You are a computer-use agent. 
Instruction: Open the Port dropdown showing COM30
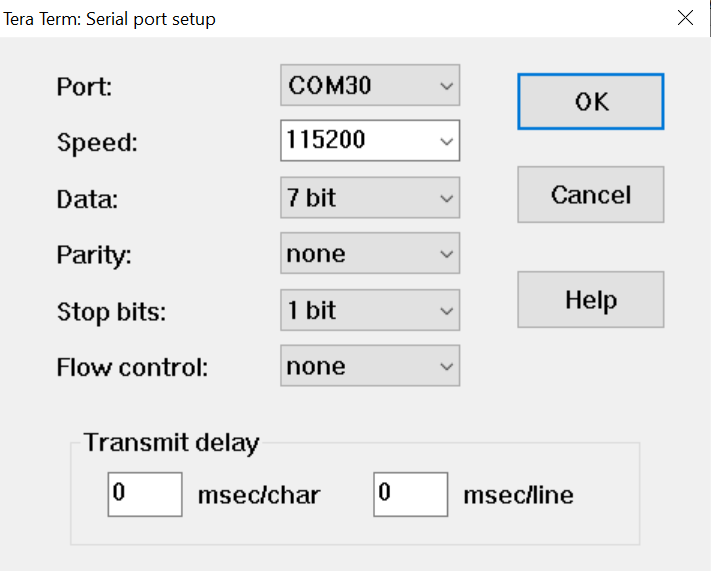point(370,86)
